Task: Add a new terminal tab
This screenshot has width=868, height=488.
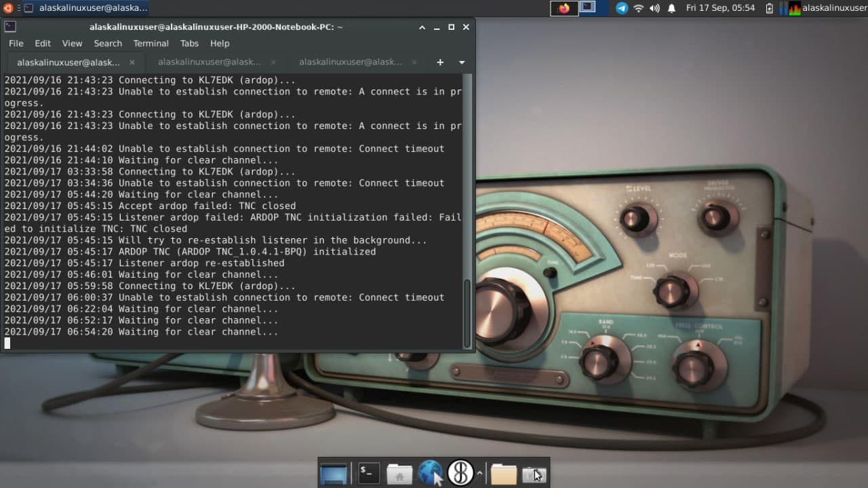Action: pos(440,62)
